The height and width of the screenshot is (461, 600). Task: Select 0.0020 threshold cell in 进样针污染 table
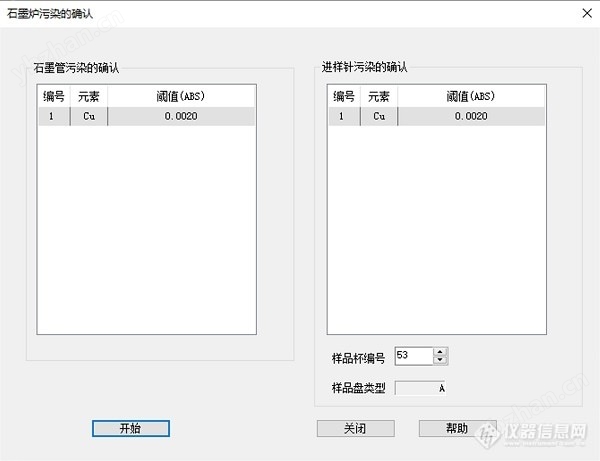tap(470, 116)
